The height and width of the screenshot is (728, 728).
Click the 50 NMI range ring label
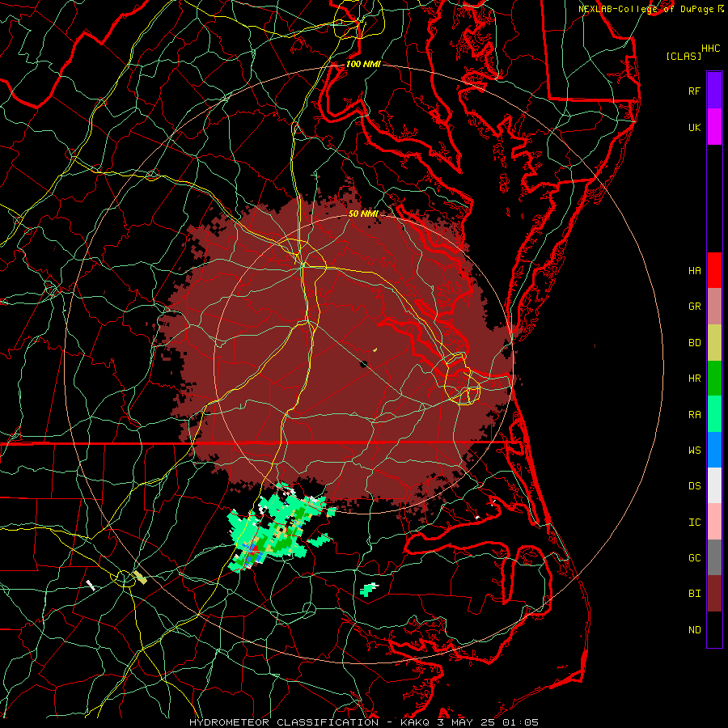click(x=363, y=214)
